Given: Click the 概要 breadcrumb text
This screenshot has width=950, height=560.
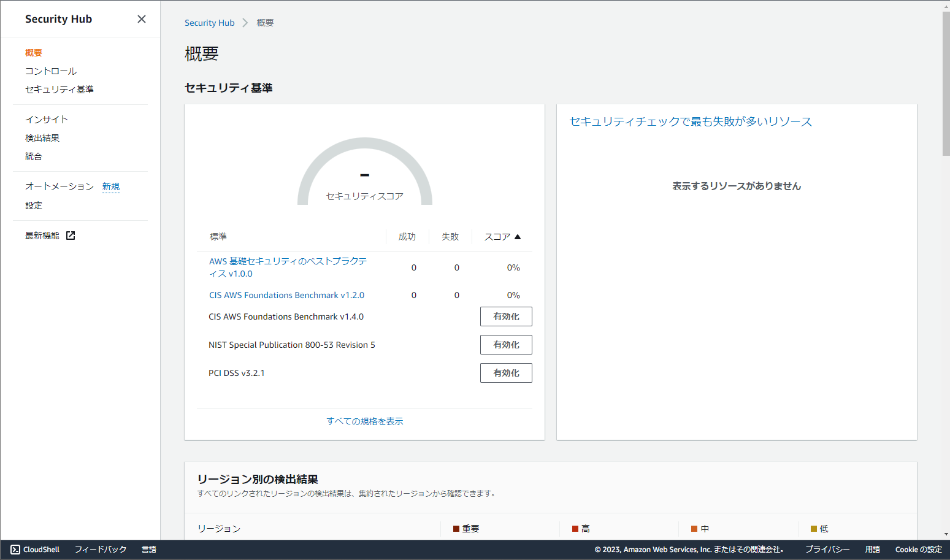Looking at the screenshot, I should click(265, 23).
